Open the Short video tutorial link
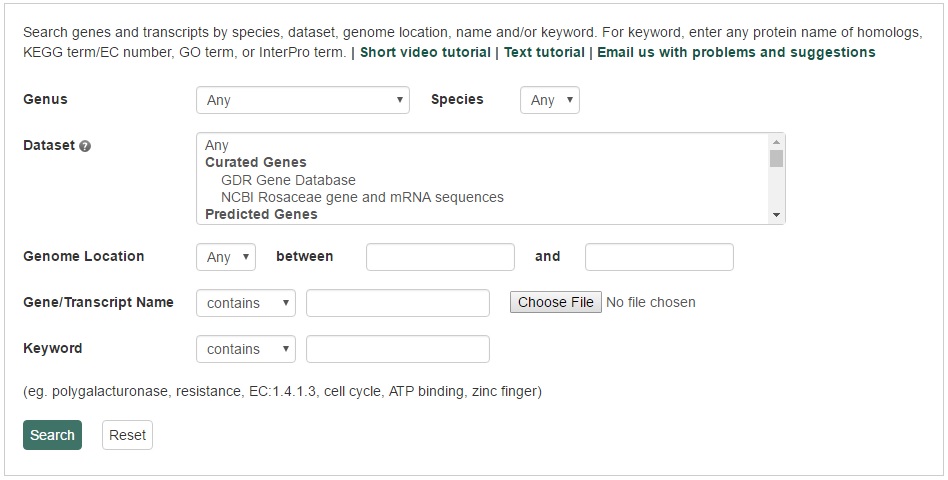Image resolution: width=948 pixels, height=480 pixels. click(425, 53)
